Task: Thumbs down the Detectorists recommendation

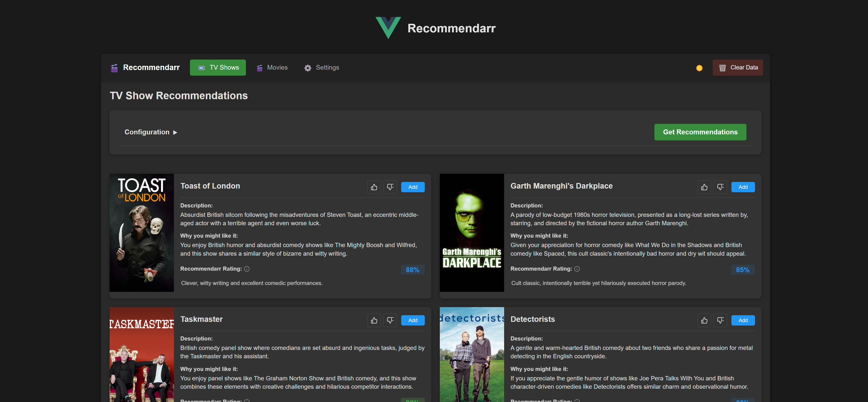Action: coord(720,321)
